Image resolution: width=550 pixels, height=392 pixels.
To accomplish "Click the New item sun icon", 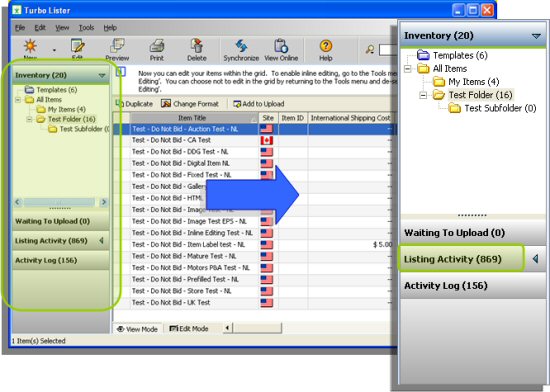I will point(31,46).
